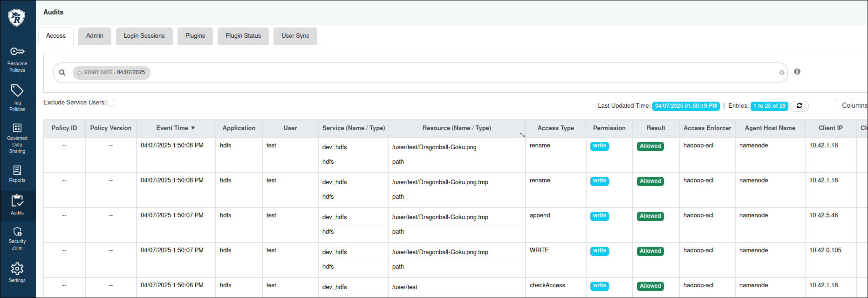Click the Resource (Name / Type) header

(457, 128)
